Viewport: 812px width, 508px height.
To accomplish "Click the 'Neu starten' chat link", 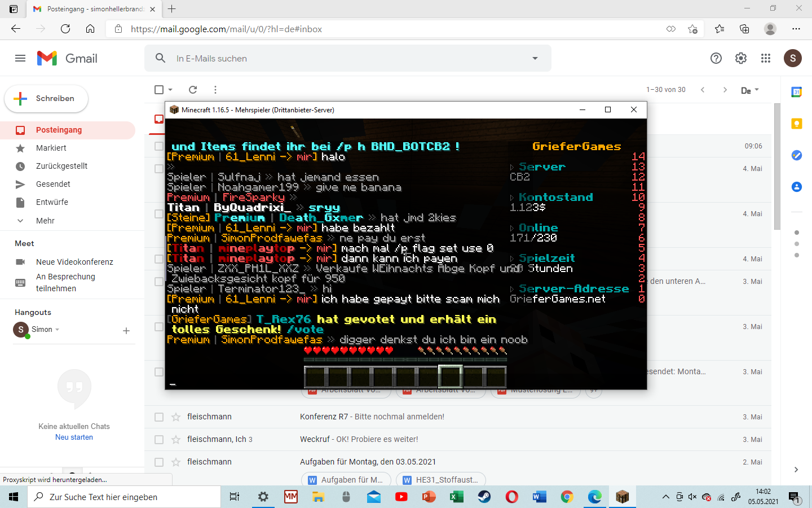I will coord(74,437).
